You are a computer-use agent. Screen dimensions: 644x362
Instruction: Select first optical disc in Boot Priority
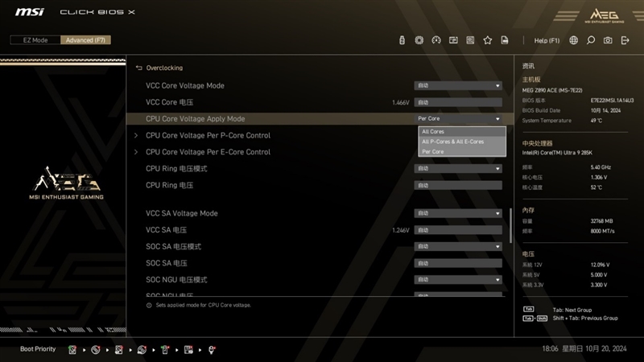[x=96, y=350]
